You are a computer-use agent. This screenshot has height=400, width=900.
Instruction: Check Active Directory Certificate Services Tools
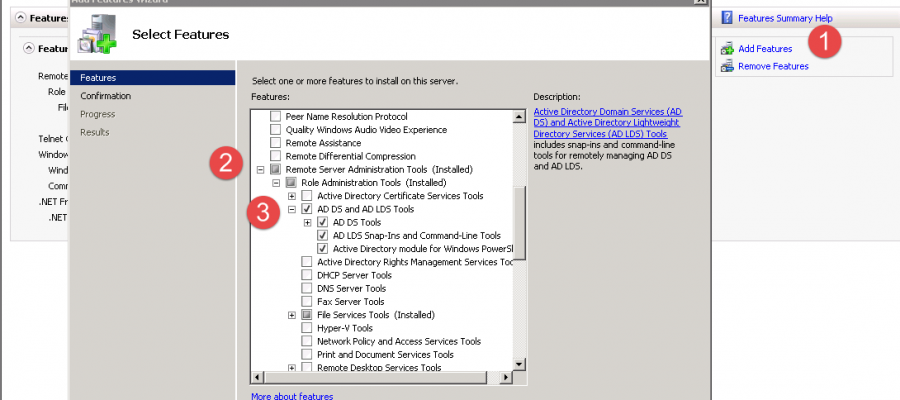(307, 196)
